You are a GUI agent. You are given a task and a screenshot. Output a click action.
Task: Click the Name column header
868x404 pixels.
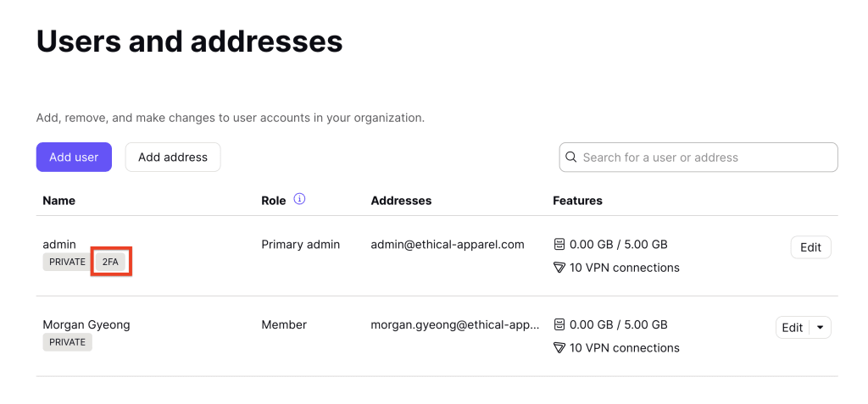click(58, 201)
